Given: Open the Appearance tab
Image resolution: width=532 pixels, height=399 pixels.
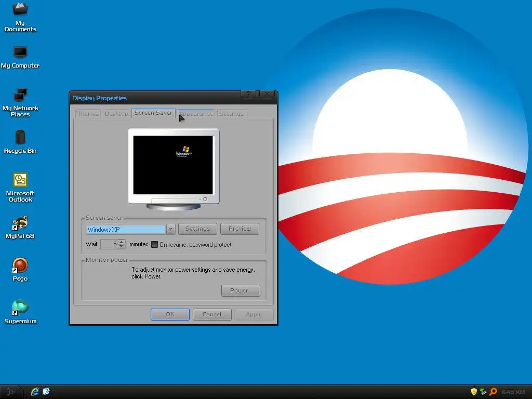Looking at the screenshot, I should click(196, 114).
